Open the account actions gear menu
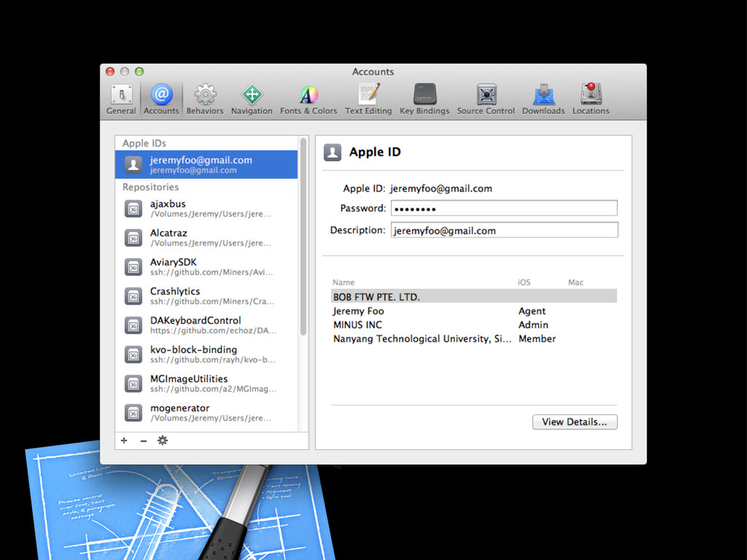 pyautogui.click(x=163, y=440)
